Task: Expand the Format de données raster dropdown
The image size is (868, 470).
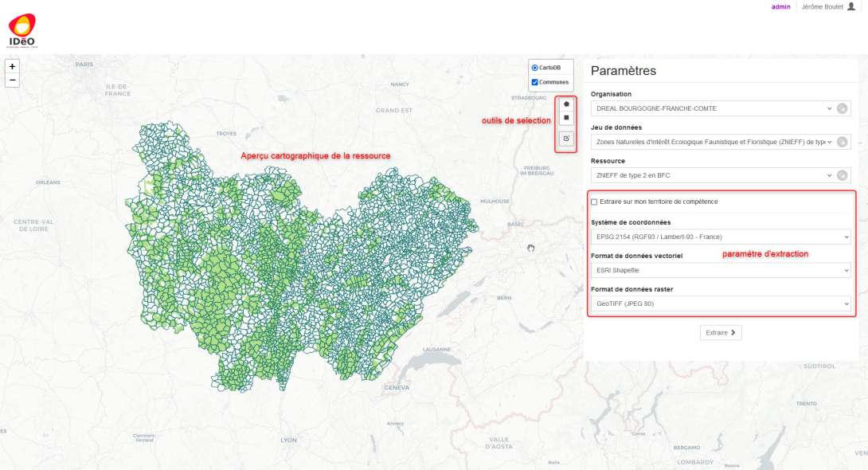Action: tap(721, 304)
